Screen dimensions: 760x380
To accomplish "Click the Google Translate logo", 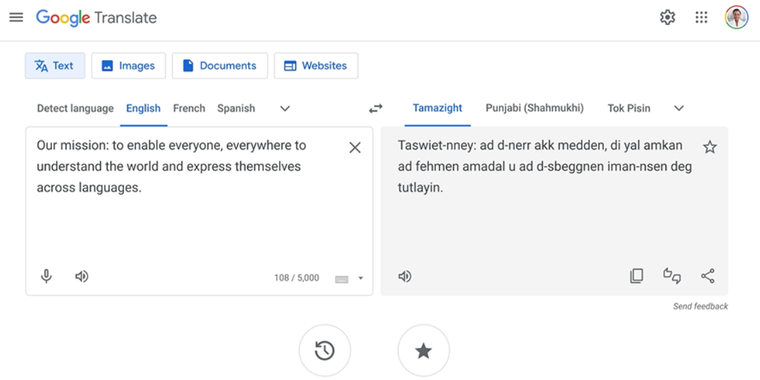I will point(96,18).
